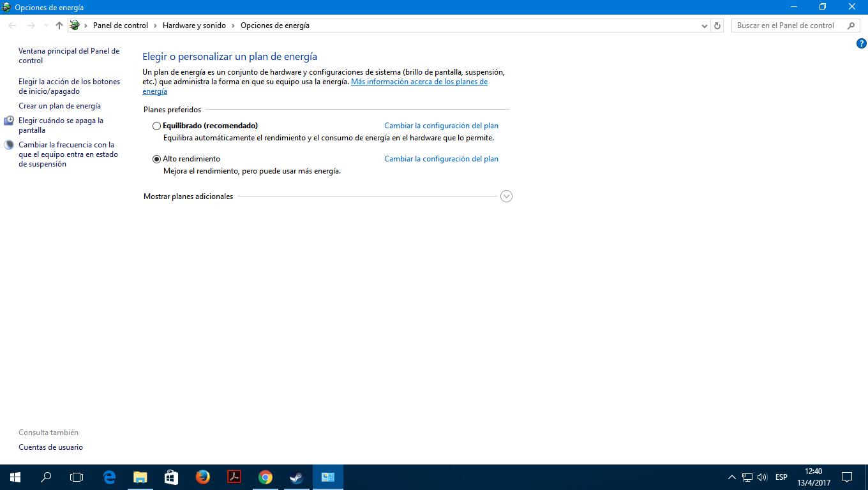Click the magnifier icon in the search box

[x=851, y=26]
